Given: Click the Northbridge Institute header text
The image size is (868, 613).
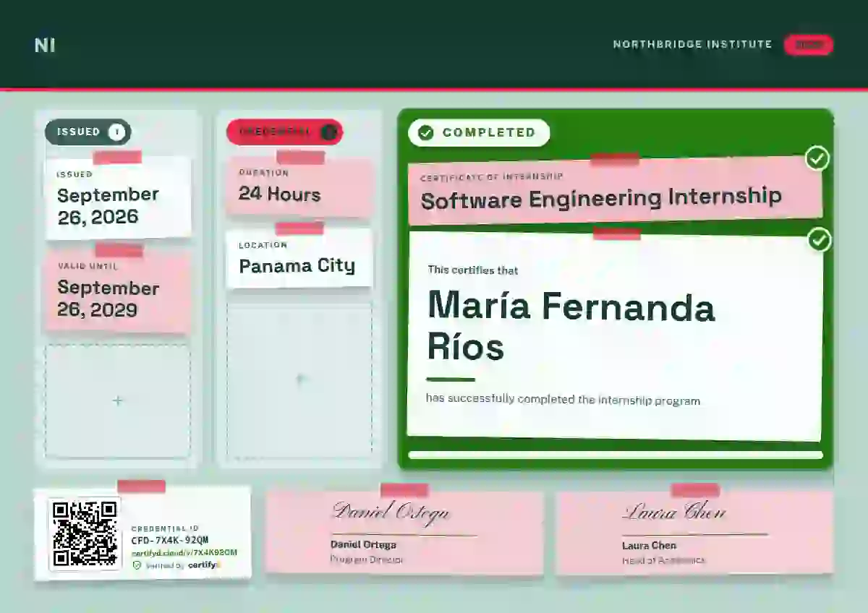Looking at the screenshot, I should click(692, 45).
